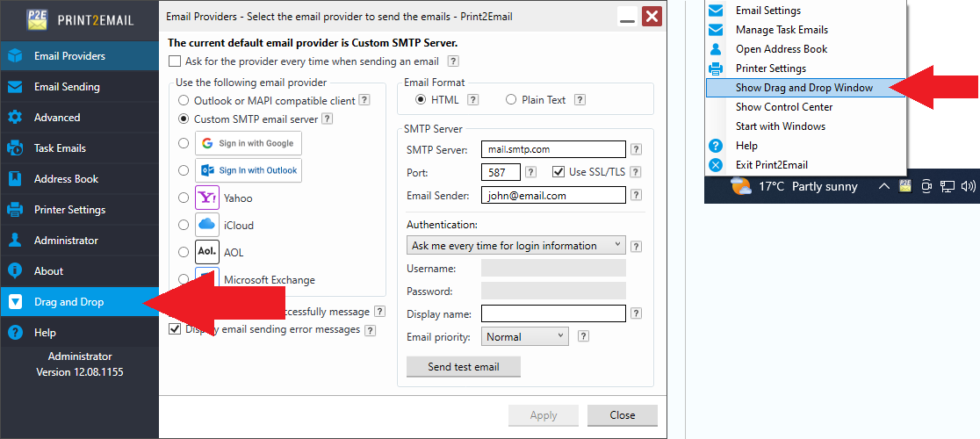
Task: Click the volume speaker icon in system tray
Action: point(968,186)
